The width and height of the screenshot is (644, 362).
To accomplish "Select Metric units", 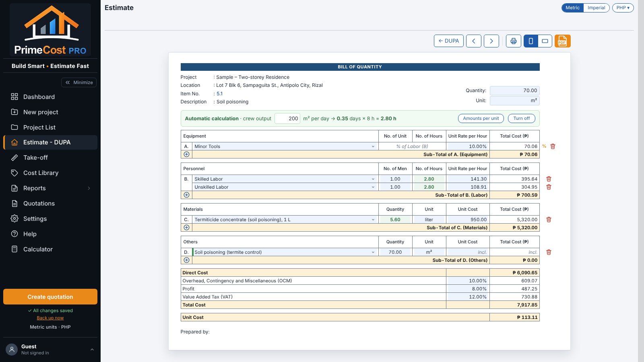I will [x=572, y=8].
